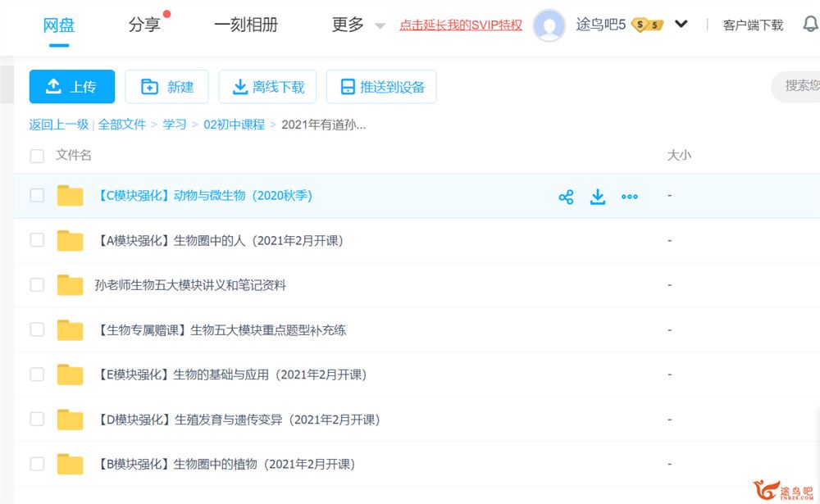Click folder icon of 【E模块强化】生物的基础与应用
The width and height of the screenshot is (820, 504).
[70, 375]
